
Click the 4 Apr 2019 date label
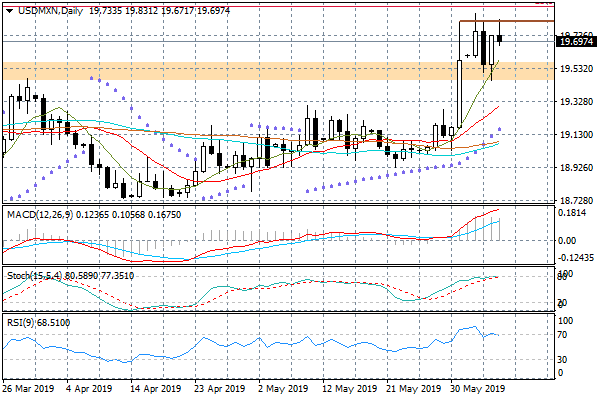tap(90, 389)
